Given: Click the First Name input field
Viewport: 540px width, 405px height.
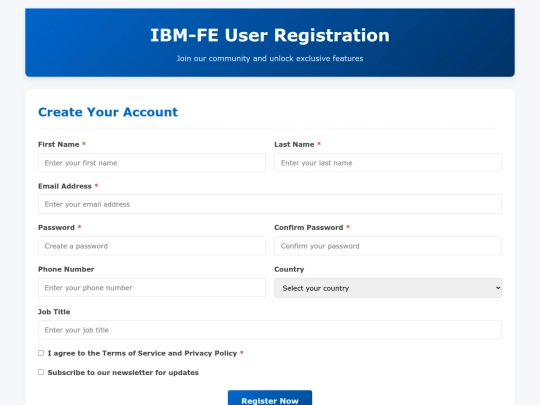Looking at the screenshot, I should 152,163.
